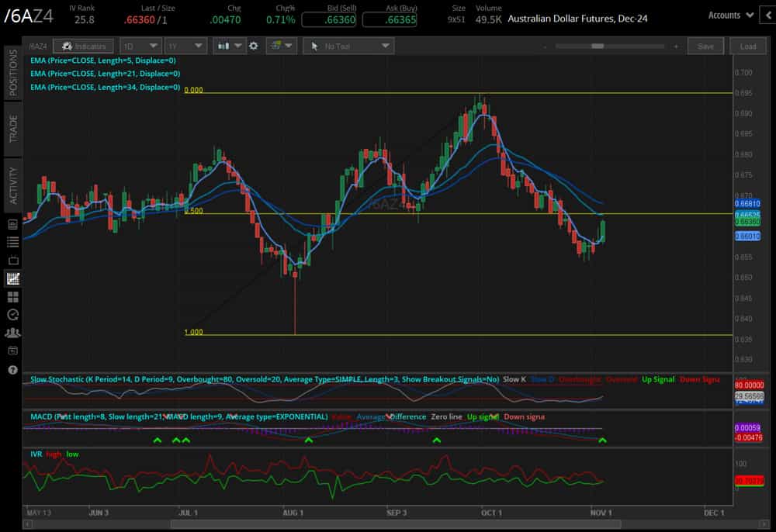The image size is (776, 532).
Task: Select the active Charts icon in sidebar
Action: 12,278
